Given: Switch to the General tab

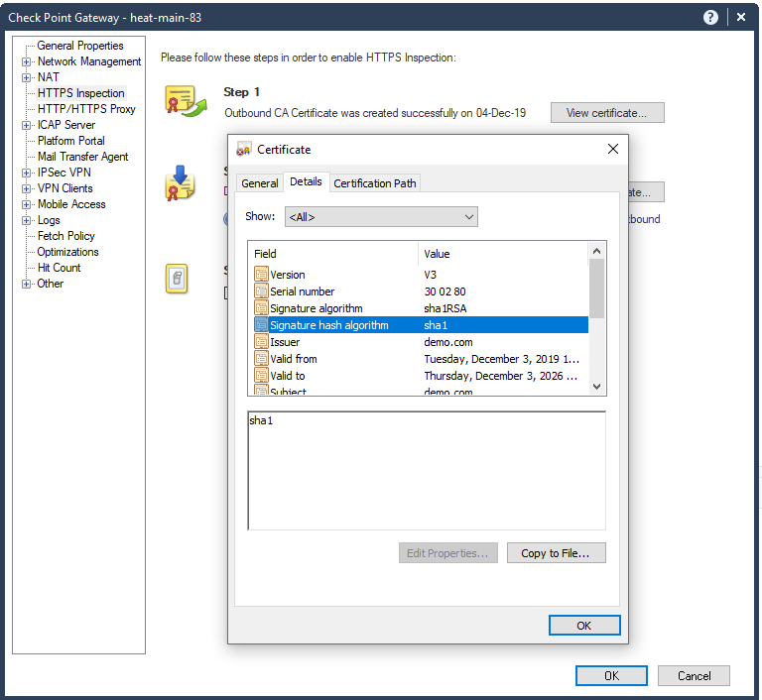Looking at the screenshot, I should (260, 183).
